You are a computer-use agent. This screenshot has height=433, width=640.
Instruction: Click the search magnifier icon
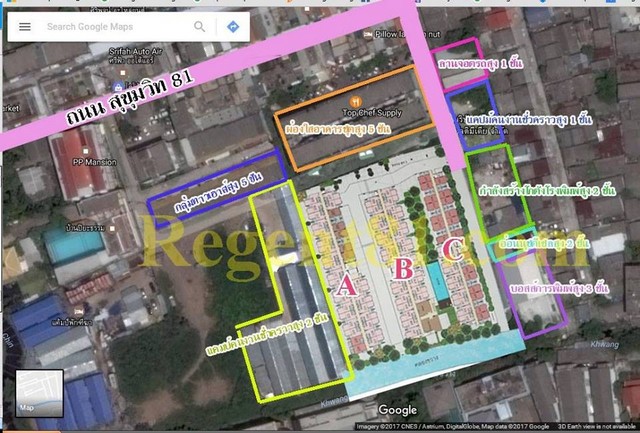(x=200, y=27)
